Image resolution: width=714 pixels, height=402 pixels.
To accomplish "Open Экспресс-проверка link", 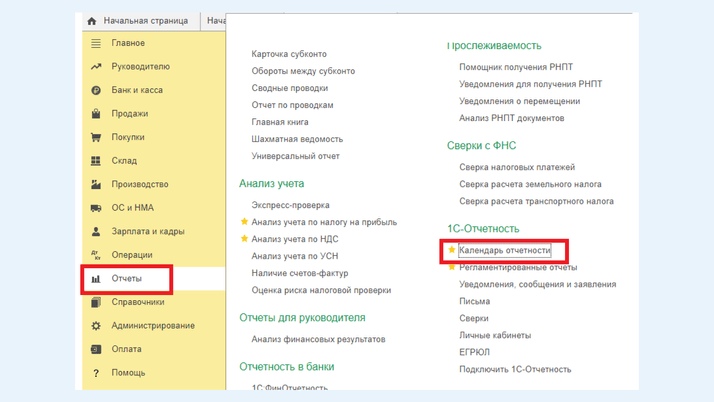I will (x=290, y=205).
